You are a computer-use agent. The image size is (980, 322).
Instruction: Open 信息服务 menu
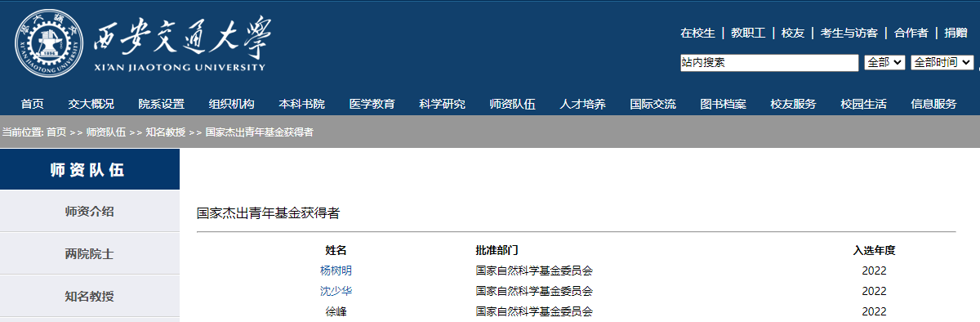933,104
